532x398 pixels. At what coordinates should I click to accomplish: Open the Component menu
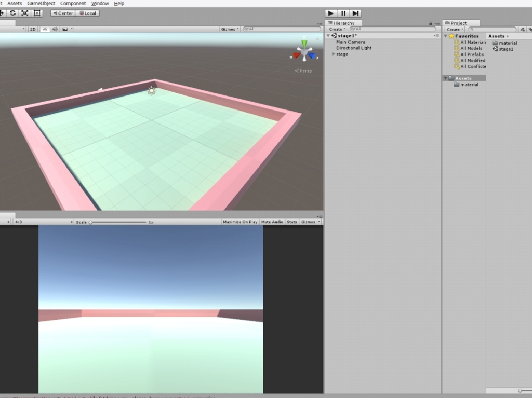[73, 3]
